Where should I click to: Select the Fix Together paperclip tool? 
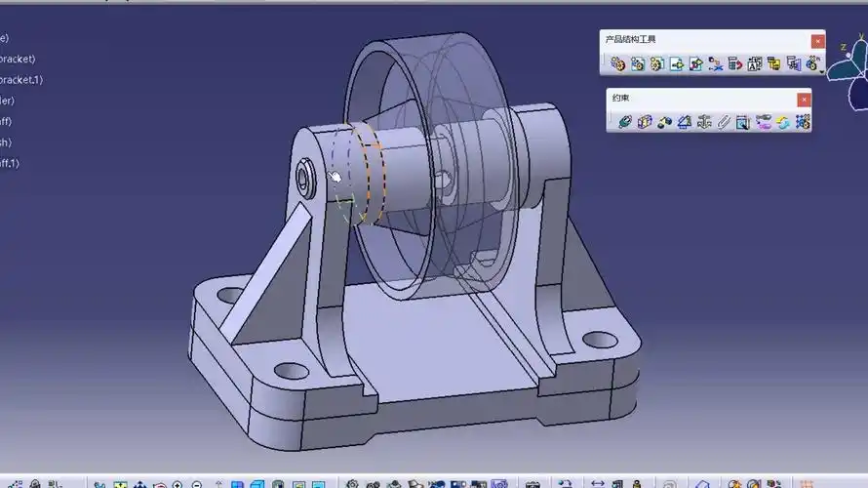point(724,122)
